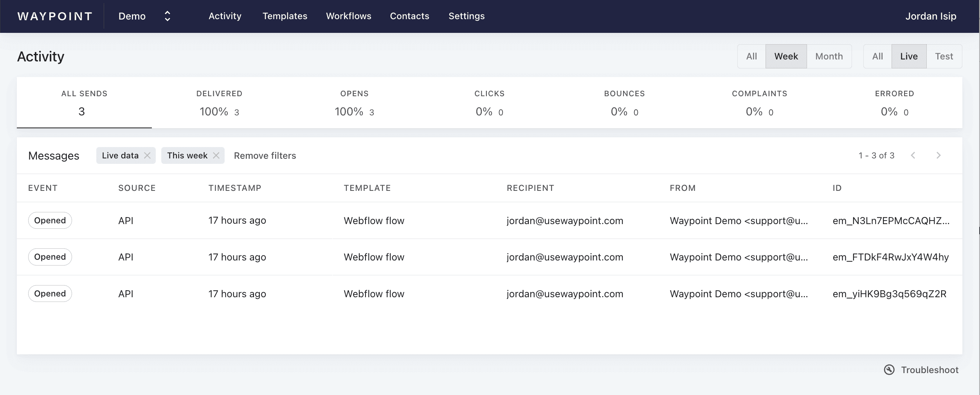Open the Contacts nav item

[x=409, y=16]
